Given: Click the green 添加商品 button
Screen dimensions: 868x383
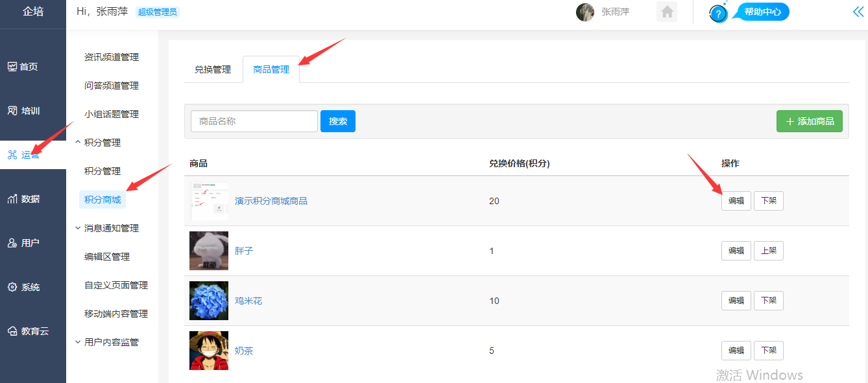Looking at the screenshot, I should coord(809,121).
